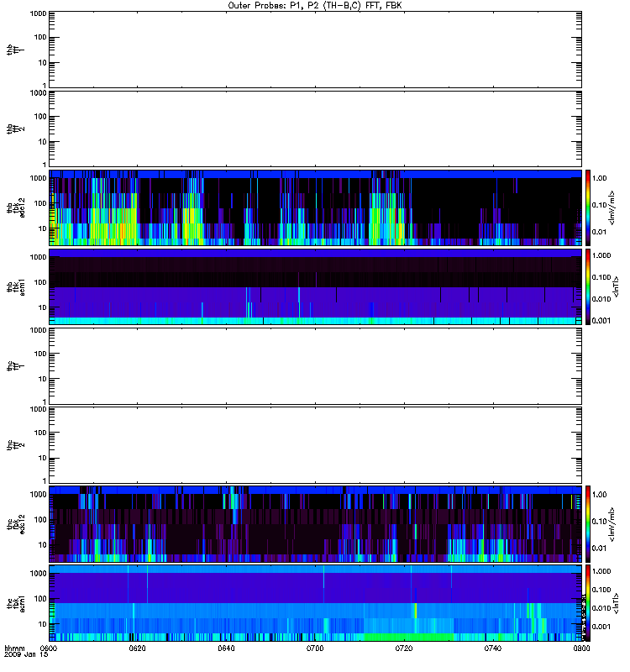Click the '0.01' value on thc edc12 color bar
This screenshot has height=672, width=630.
[599, 549]
